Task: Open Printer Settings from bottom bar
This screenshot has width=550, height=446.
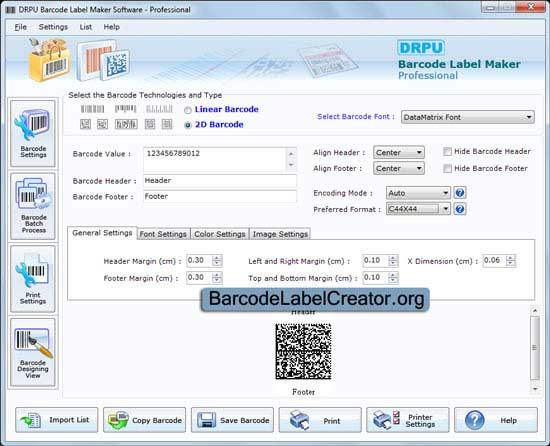Action: [x=408, y=420]
